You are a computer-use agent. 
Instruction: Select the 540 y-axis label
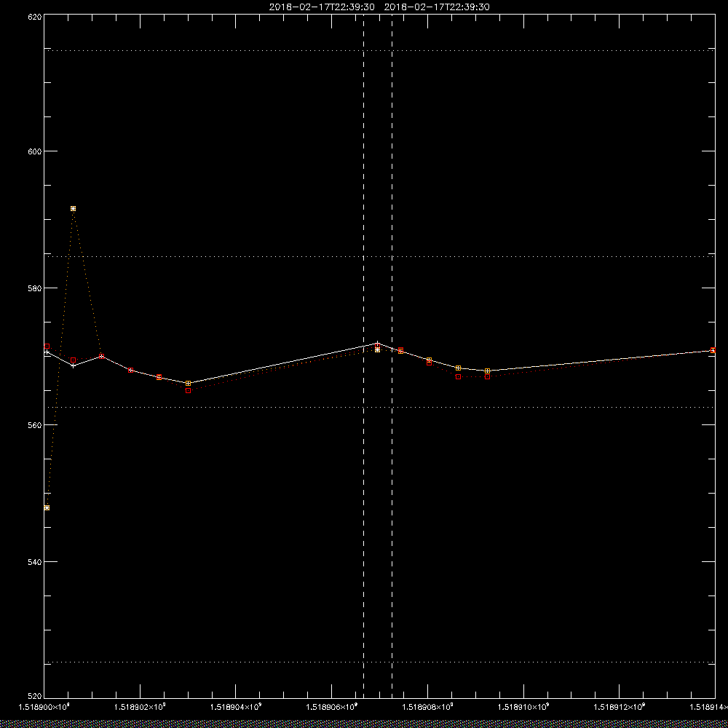coord(35,562)
